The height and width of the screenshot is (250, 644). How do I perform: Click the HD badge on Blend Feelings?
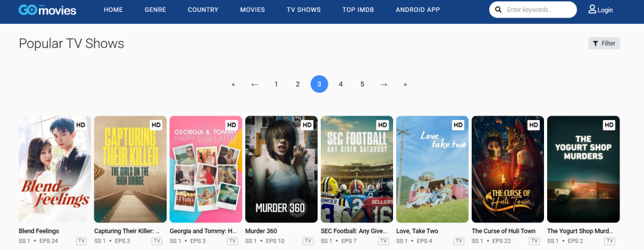point(80,125)
